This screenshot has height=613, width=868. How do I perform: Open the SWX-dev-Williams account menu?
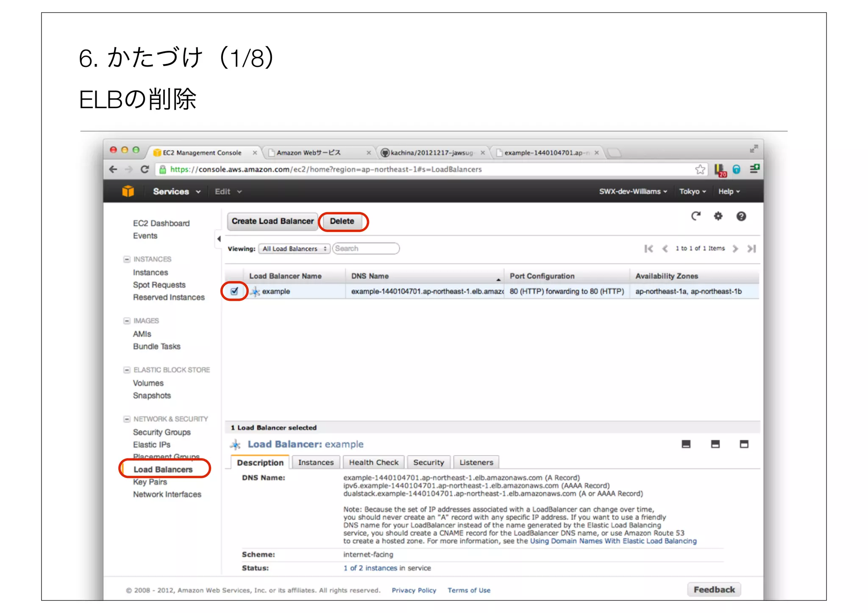(x=633, y=191)
